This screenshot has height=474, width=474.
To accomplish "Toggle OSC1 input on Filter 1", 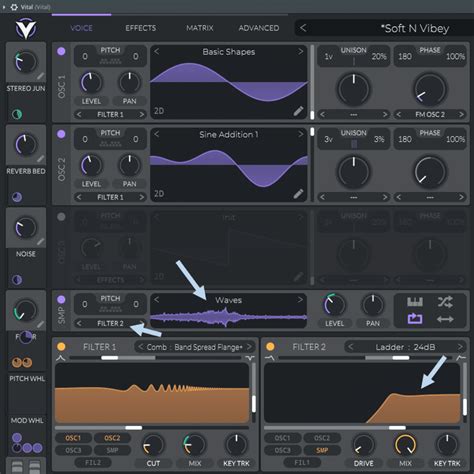I will (73, 438).
